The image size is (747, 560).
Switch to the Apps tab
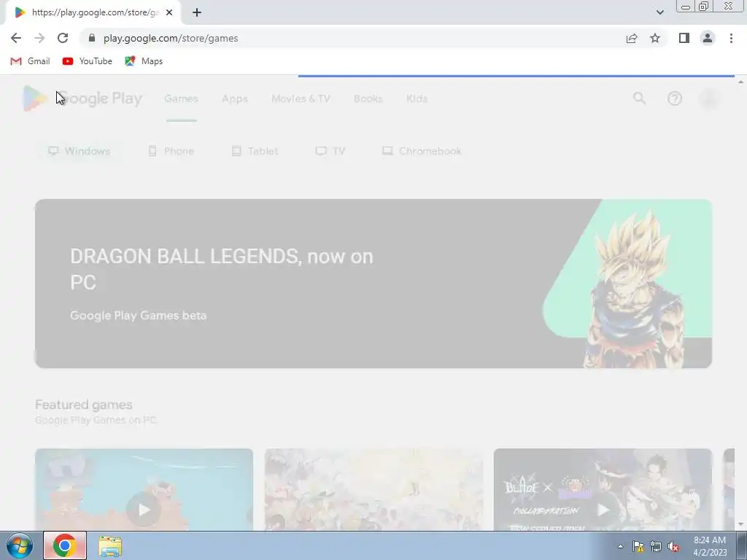pyautogui.click(x=235, y=98)
